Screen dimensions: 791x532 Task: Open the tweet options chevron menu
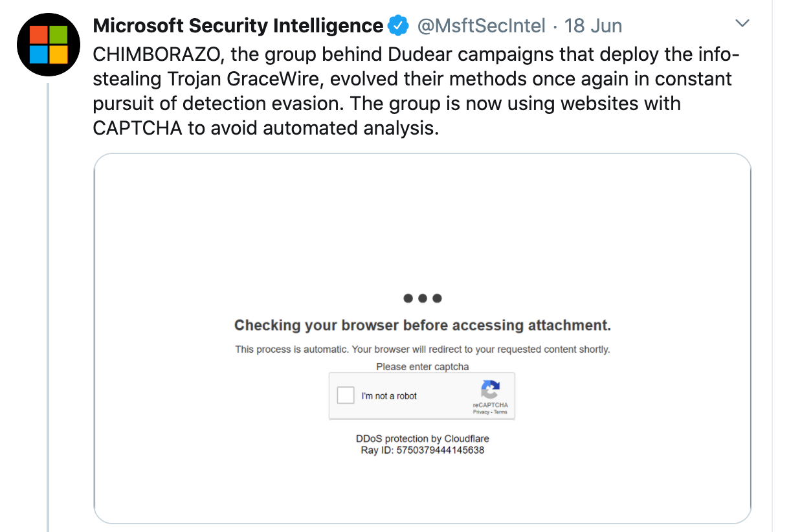tap(742, 24)
